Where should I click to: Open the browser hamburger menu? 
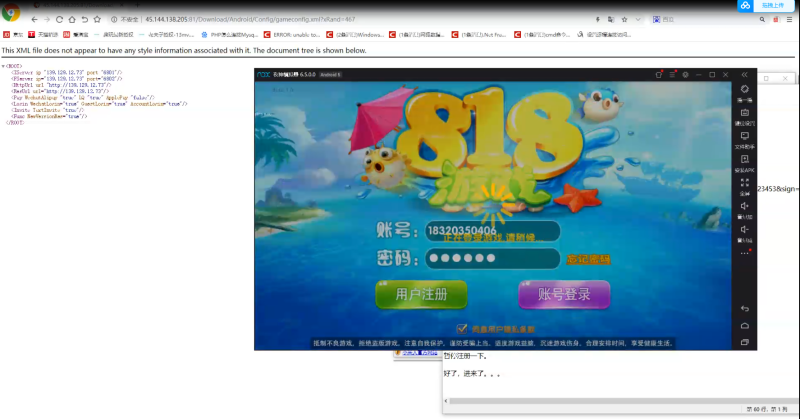(789, 19)
